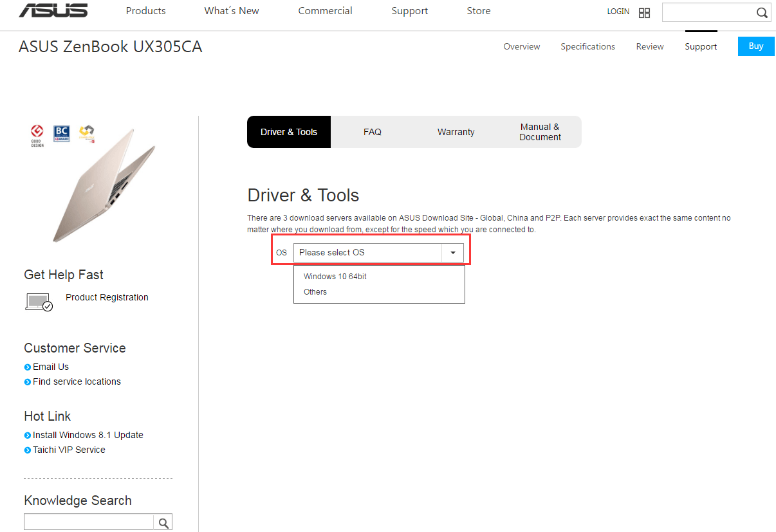The image size is (776, 532).
Task: Click the BC Award badge
Action: [61, 133]
